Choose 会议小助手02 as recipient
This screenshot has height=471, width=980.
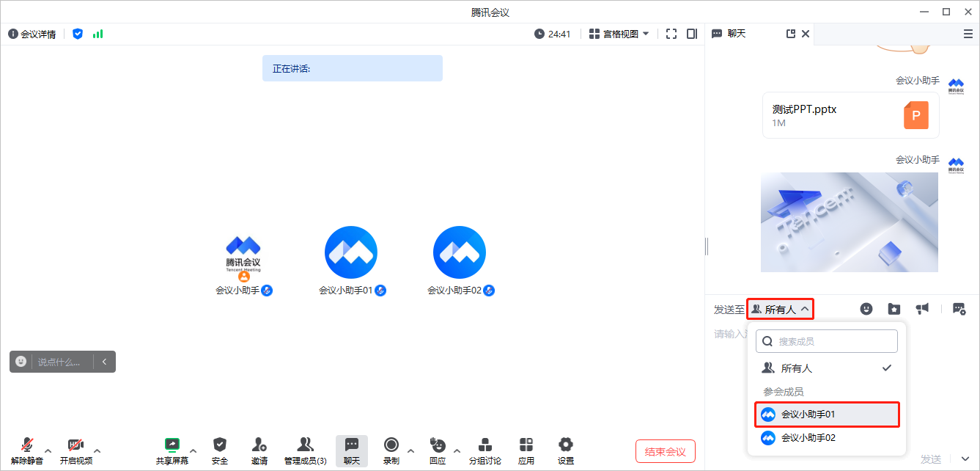click(x=827, y=438)
